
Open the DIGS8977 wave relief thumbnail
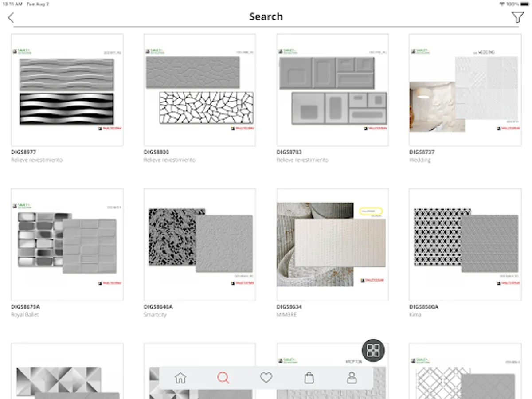pyautogui.click(x=67, y=90)
